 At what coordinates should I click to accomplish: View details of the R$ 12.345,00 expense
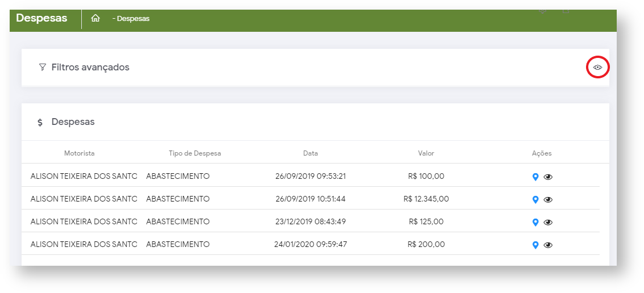click(x=548, y=199)
